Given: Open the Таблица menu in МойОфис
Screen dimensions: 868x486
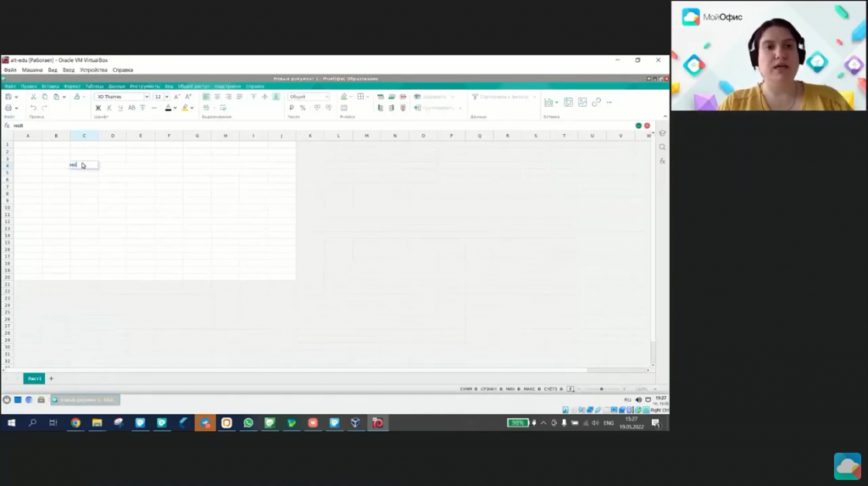Looking at the screenshot, I should click(x=95, y=87).
